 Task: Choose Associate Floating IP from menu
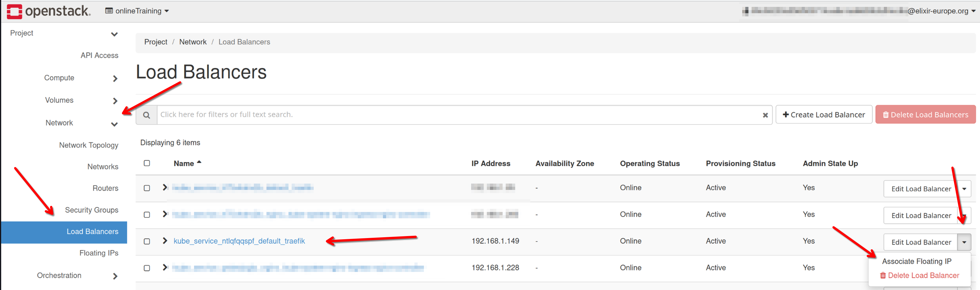pos(916,261)
